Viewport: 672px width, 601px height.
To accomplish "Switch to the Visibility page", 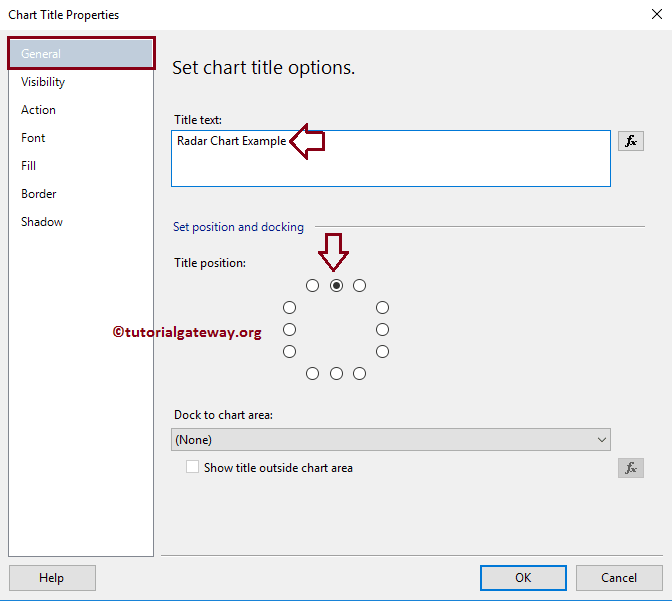I will pyautogui.click(x=43, y=82).
